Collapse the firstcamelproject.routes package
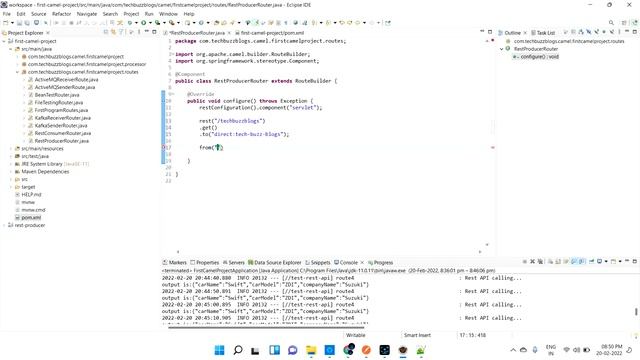This screenshot has height=360, width=640. [x=18, y=72]
